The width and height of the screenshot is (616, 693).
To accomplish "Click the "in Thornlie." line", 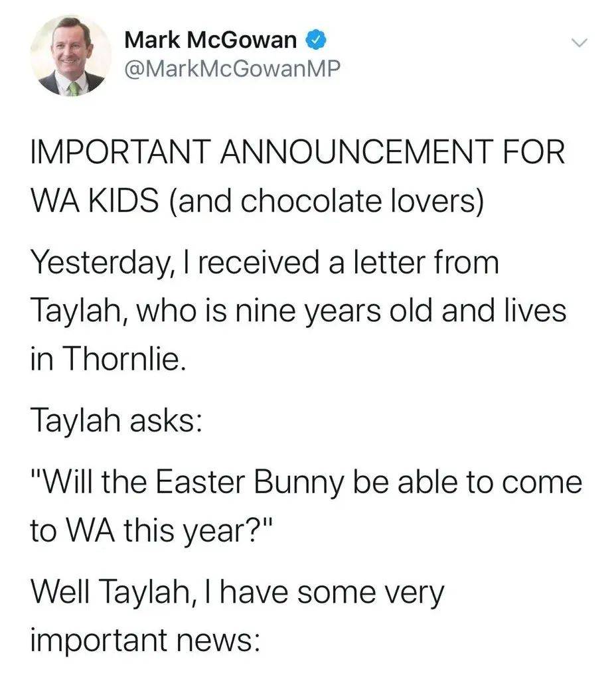I will [106, 358].
